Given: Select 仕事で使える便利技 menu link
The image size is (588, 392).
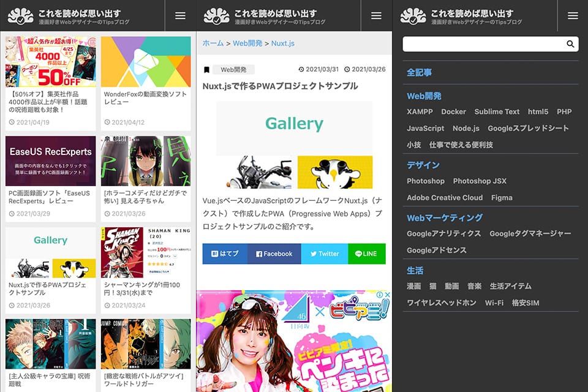Looking at the screenshot, I should click(461, 145).
